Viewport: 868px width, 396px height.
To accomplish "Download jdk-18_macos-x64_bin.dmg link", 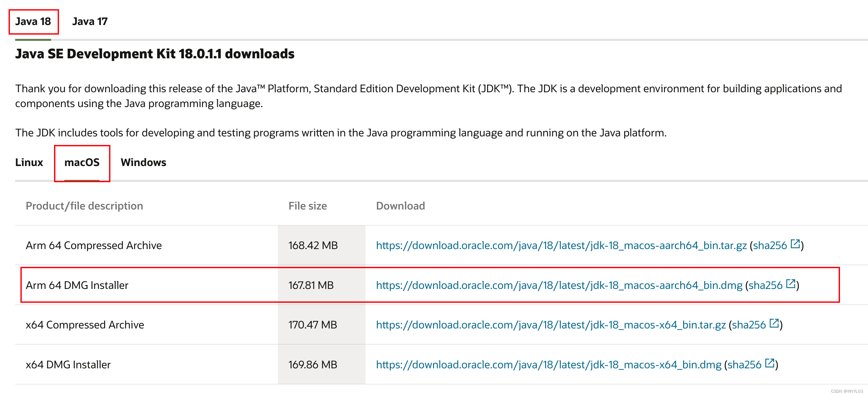I will (x=549, y=365).
